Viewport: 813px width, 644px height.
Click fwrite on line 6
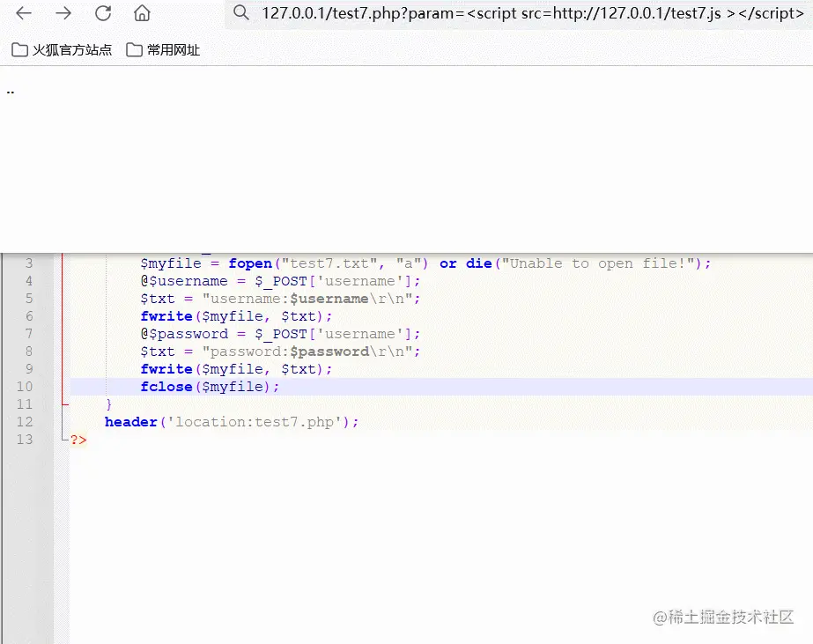[x=166, y=316]
